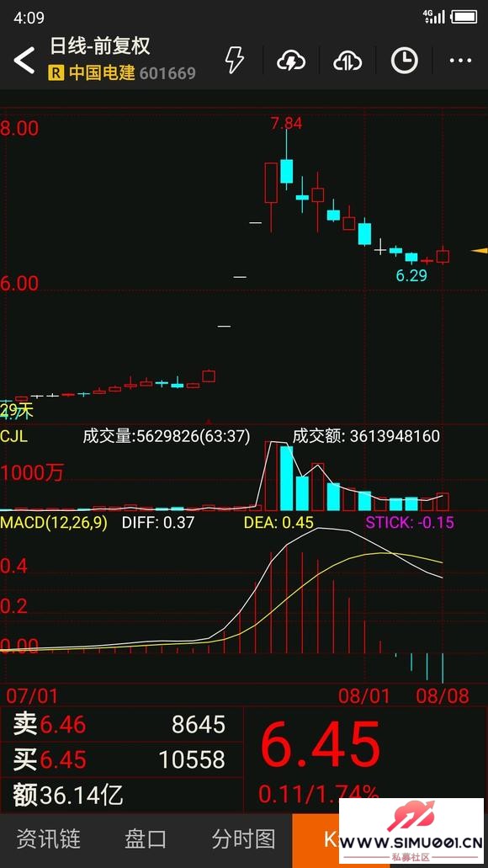Switch to the 资讯链 tab

point(48,839)
